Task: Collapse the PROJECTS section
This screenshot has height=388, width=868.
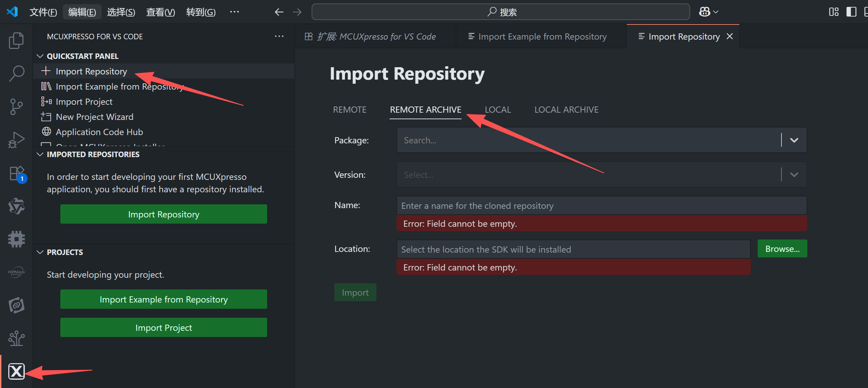Action: click(40, 252)
